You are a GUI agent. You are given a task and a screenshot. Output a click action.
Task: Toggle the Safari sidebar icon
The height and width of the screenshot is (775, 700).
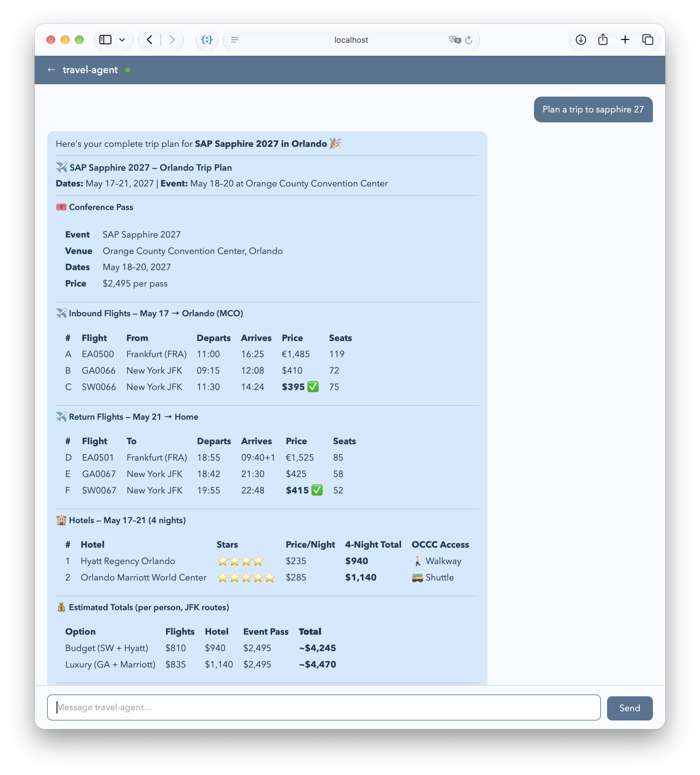pos(105,40)
